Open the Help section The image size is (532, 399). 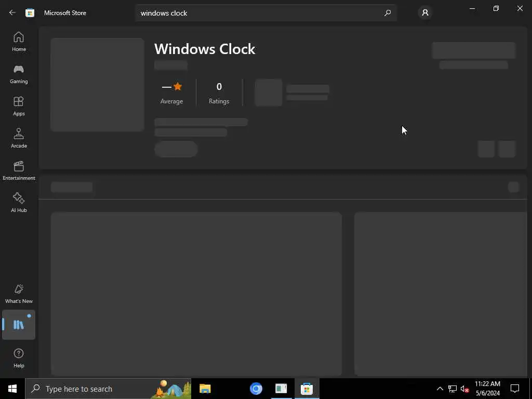[x=19, y=358]
